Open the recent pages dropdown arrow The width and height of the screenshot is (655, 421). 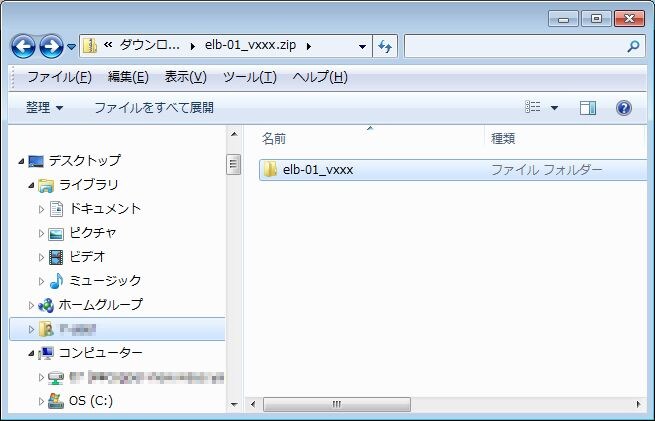tap(72, 47)
